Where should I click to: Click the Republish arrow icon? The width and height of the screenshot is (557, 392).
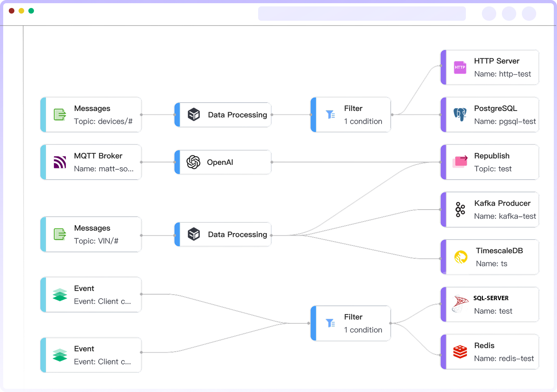coord(460,162)
